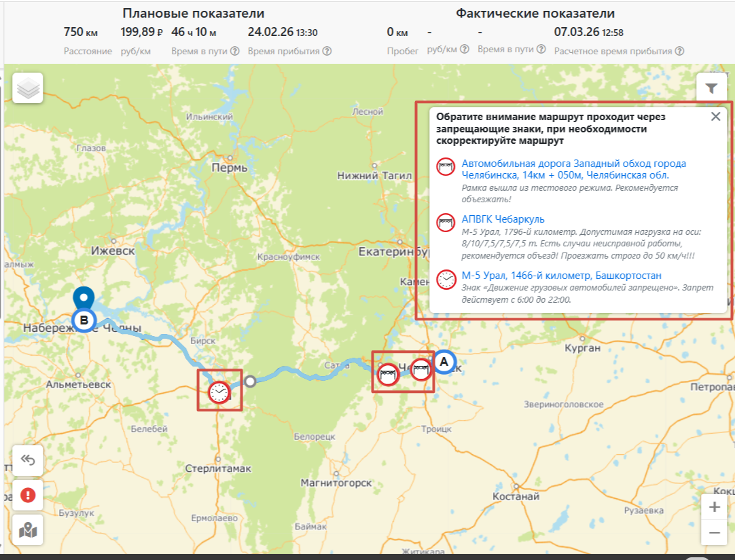Close the prohibiting signs warning popup
This screenshot has height=560, width=735.
click(715, 117)
